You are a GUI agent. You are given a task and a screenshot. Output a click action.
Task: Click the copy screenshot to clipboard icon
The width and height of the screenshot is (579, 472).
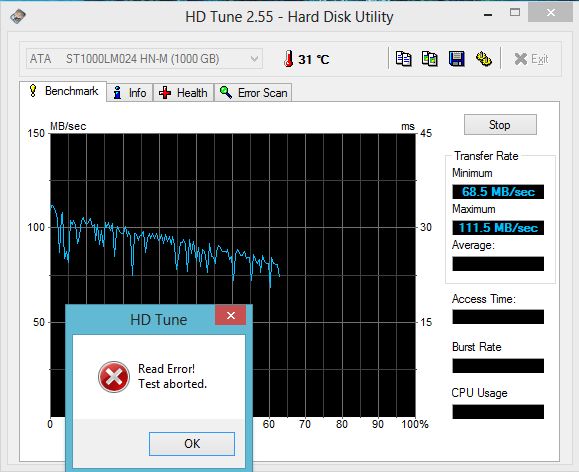click(x=430, y=59)
